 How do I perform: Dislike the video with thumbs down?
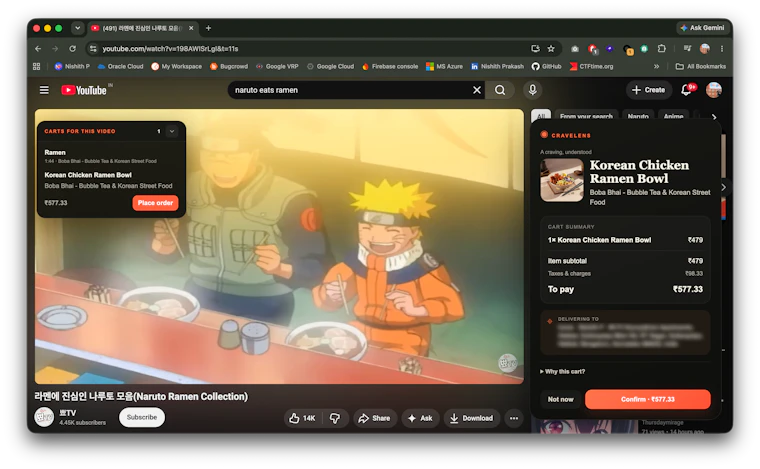(335, 418)
